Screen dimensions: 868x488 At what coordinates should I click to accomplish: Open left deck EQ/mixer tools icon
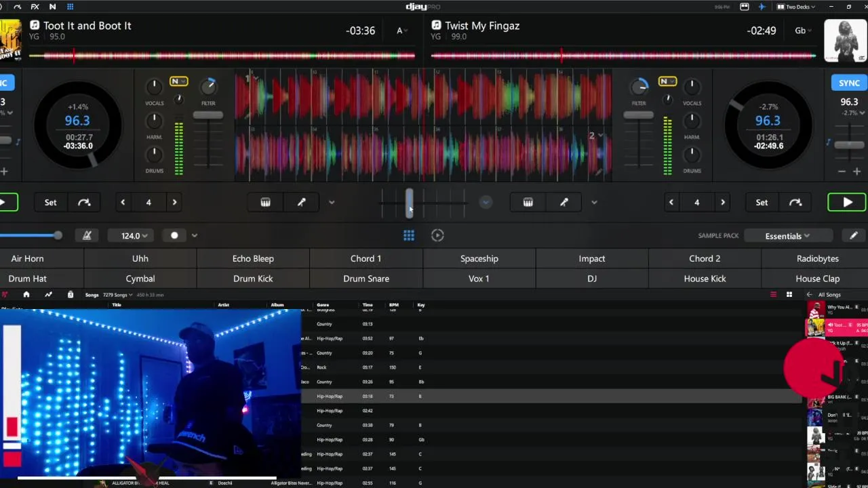point(266,202)
